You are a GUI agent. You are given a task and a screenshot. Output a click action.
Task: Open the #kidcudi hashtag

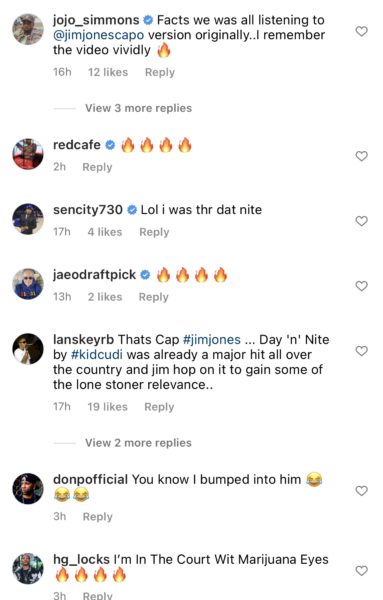click(x=97, y=355)
